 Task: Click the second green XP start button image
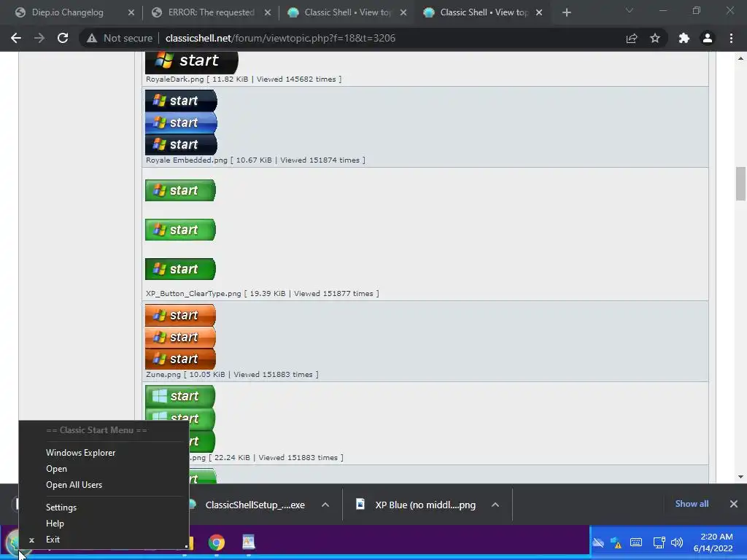coord(181,230)
